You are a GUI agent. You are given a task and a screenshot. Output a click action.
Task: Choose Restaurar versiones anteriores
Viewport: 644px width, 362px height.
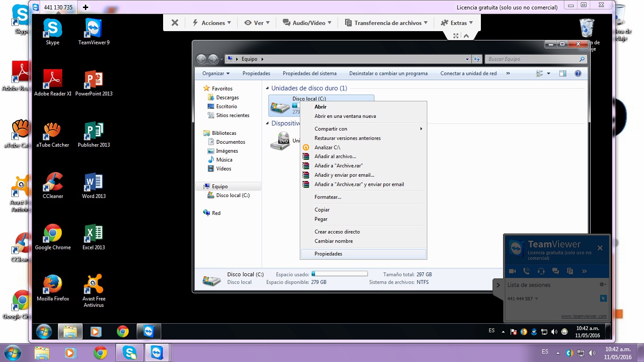363,138
